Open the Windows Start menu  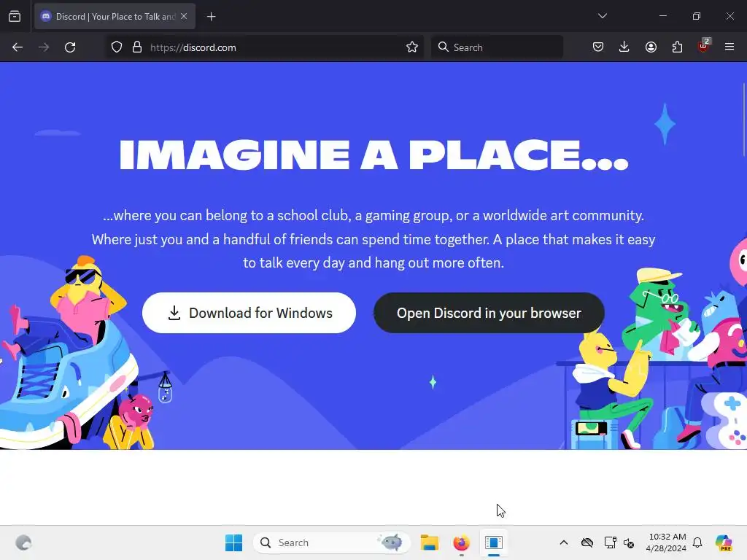click(x=233, y=542)
